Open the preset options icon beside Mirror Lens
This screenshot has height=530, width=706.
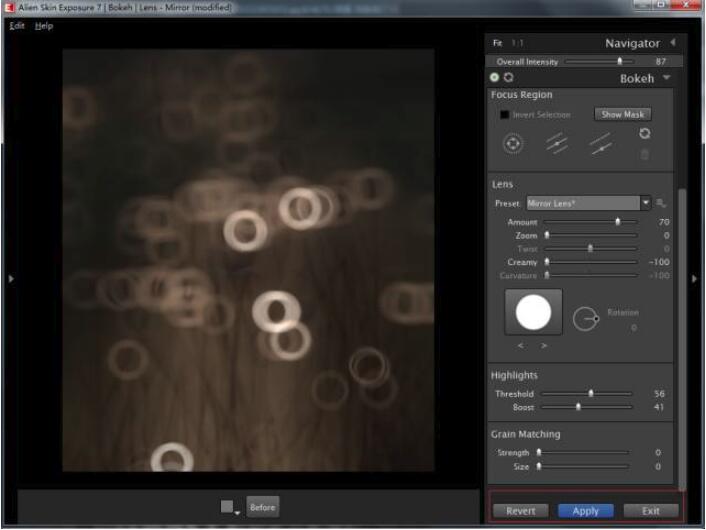(661, 203)
